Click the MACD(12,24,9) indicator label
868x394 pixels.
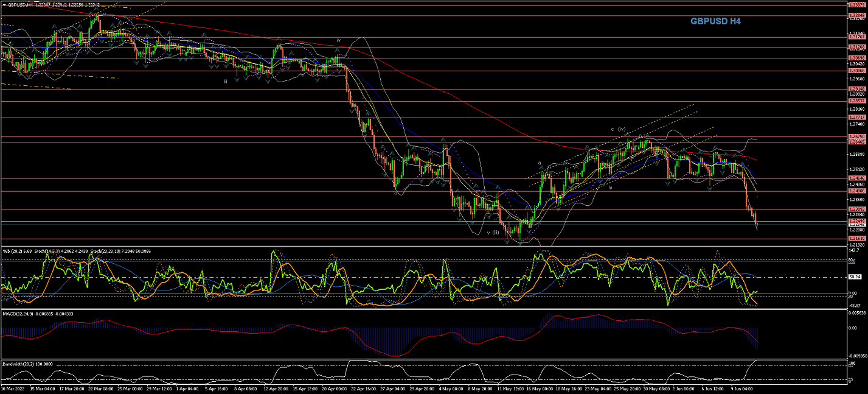tap(19, 313)
